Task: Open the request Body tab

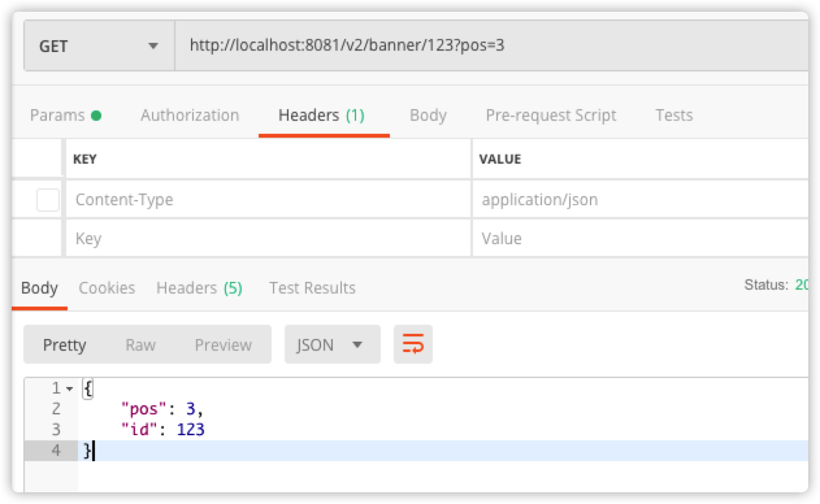Action: (x=428, y=116)
